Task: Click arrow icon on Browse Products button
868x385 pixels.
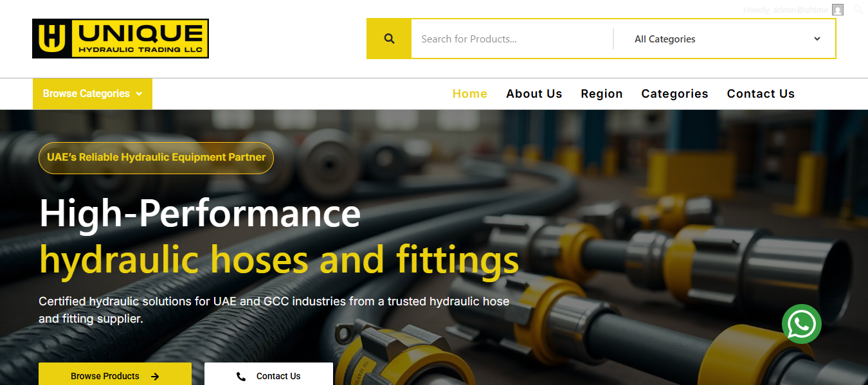Action: click(155, 377)
